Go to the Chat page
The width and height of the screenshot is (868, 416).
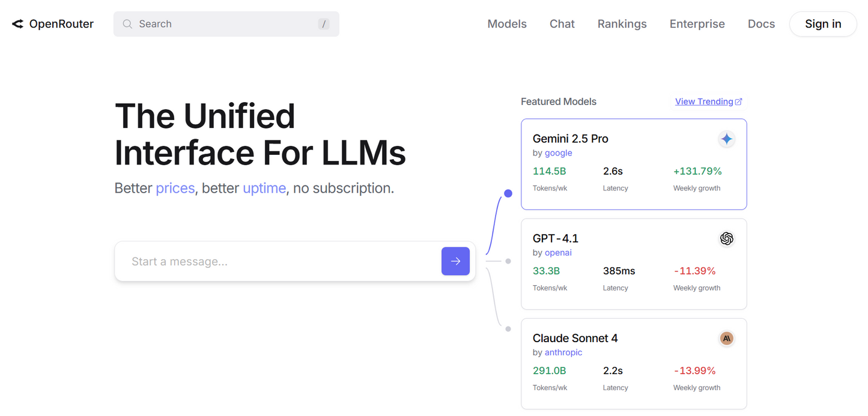tap(562, 24)
